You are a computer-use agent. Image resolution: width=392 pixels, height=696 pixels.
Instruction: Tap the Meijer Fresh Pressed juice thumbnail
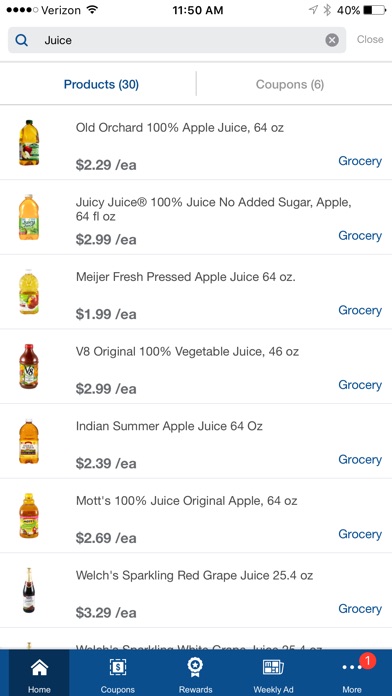[x=29, y=292]
